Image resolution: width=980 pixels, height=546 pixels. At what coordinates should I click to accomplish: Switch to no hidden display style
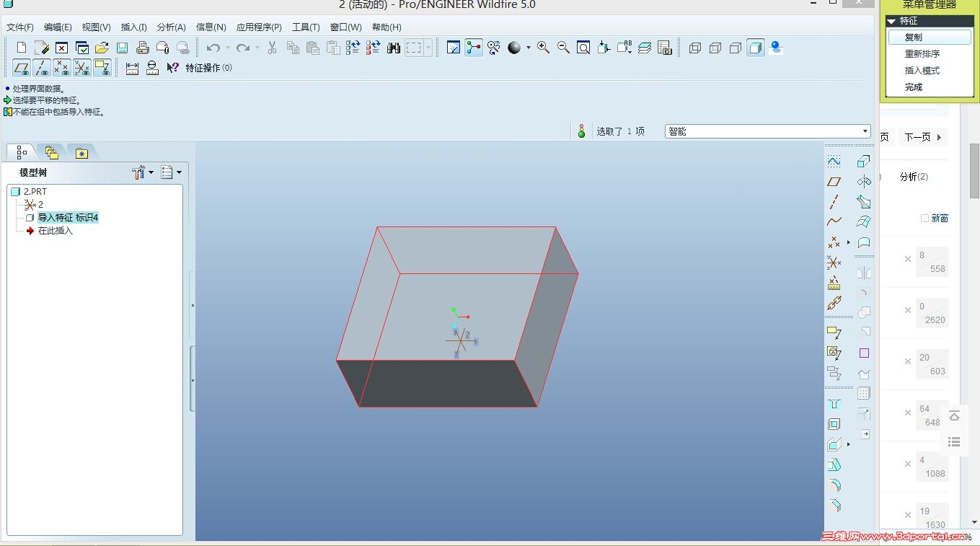coord(736,48)
